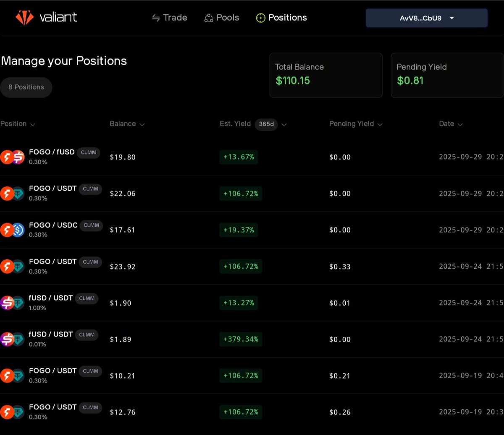The width and height of the screenshot is (504, 435).
Task: Click token icons of fUSD / USDT 0.01% position
Action: click(x=12, y=339)
